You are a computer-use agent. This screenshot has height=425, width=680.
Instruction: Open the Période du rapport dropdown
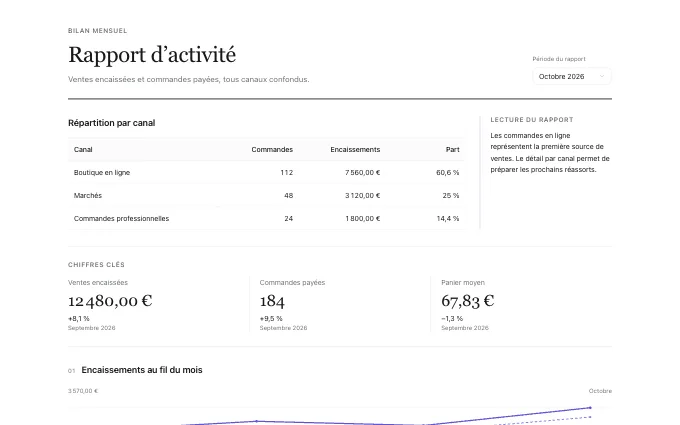pos(572,76)
